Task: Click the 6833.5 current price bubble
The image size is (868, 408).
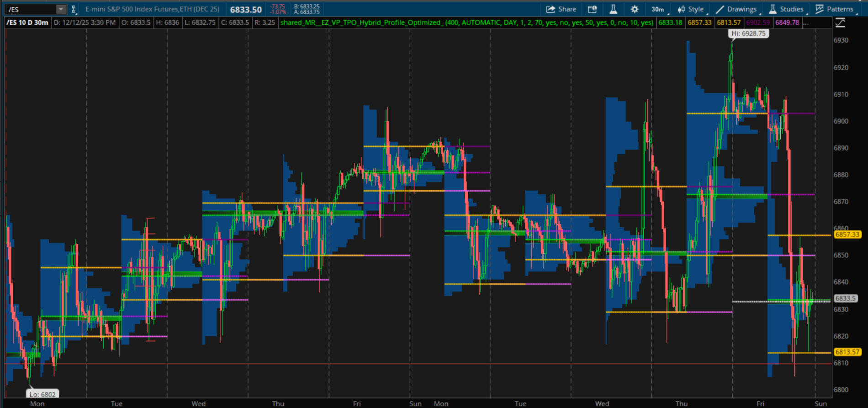Action: click(846, 298)
